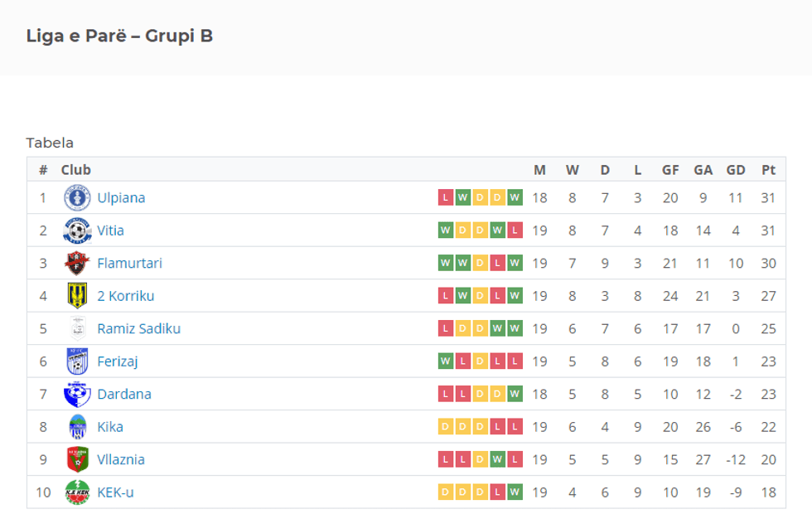Click the GD column header

click(736, 170)
